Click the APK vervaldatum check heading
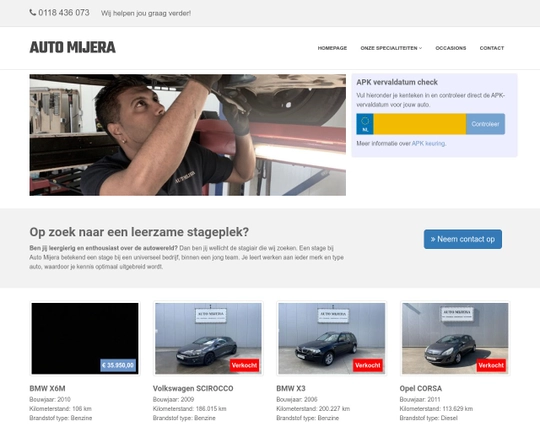The height and width of the screenshot is (432, 540). tap(397, 82)
